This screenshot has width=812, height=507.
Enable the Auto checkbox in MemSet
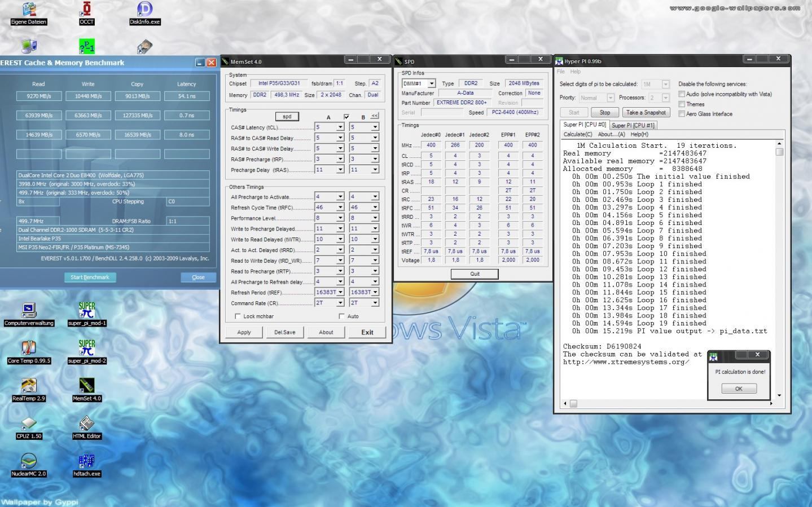[x=341, y=316]
